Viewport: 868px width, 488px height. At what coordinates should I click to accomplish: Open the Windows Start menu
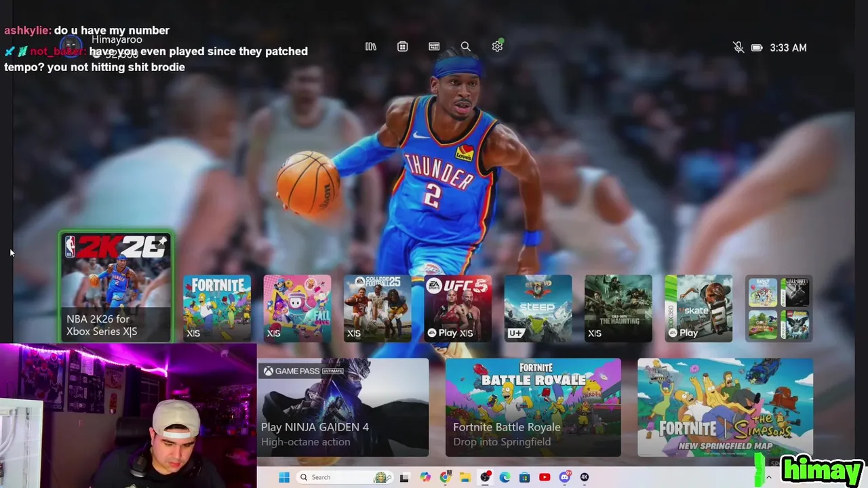pyautogui.click(x=284, y=477)
